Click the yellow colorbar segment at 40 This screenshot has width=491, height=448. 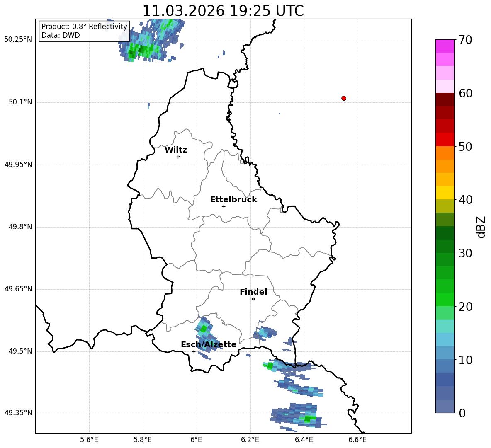pyautogui.click(x=445, y=193)
